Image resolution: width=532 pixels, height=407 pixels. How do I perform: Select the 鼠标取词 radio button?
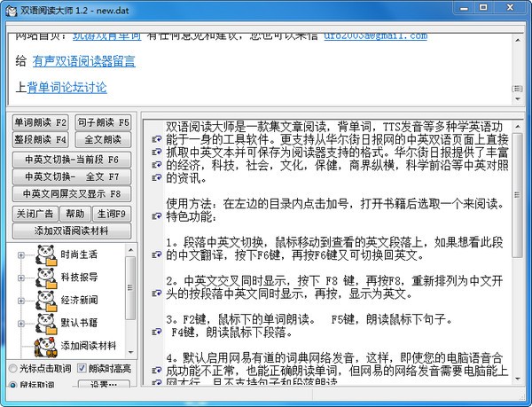(x=13, y=386)
